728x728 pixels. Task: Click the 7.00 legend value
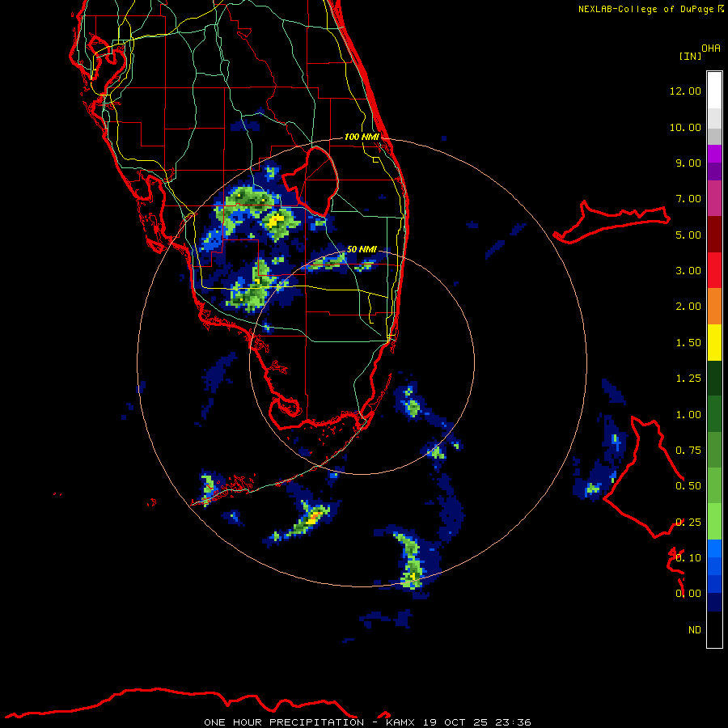pyautogui.click(x=688, y=199)
